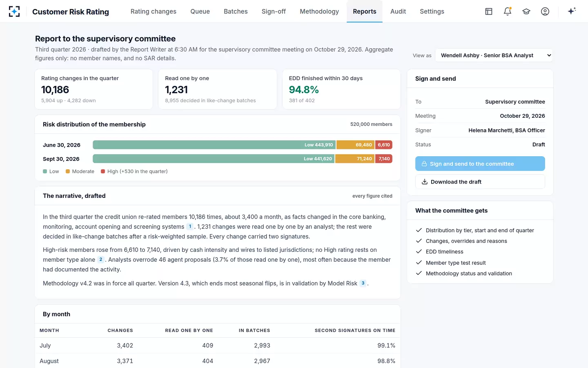Open the layout panel icon in header
Viewport: 588px width, 368px height.
(x=489, y=11)
